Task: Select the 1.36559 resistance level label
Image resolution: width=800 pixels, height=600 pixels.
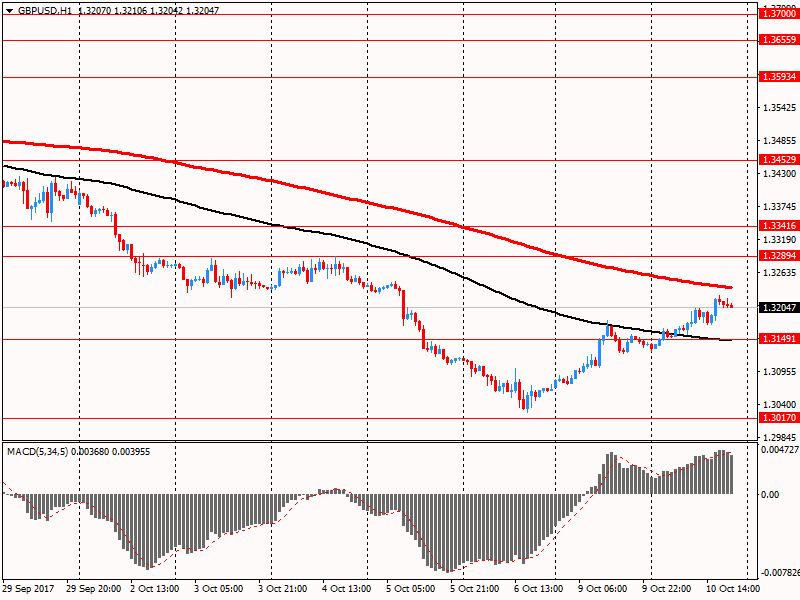Action: click(x=779, y=40)
